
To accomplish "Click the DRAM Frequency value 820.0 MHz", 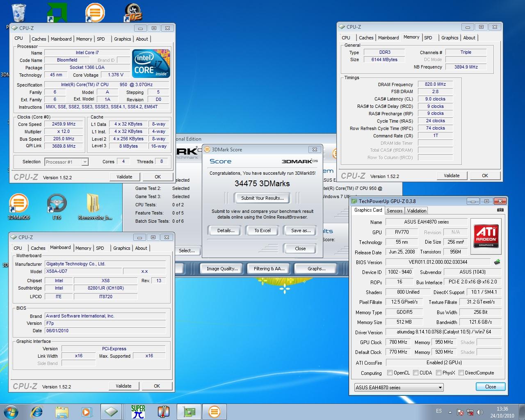I will click(x=435, y=84).
